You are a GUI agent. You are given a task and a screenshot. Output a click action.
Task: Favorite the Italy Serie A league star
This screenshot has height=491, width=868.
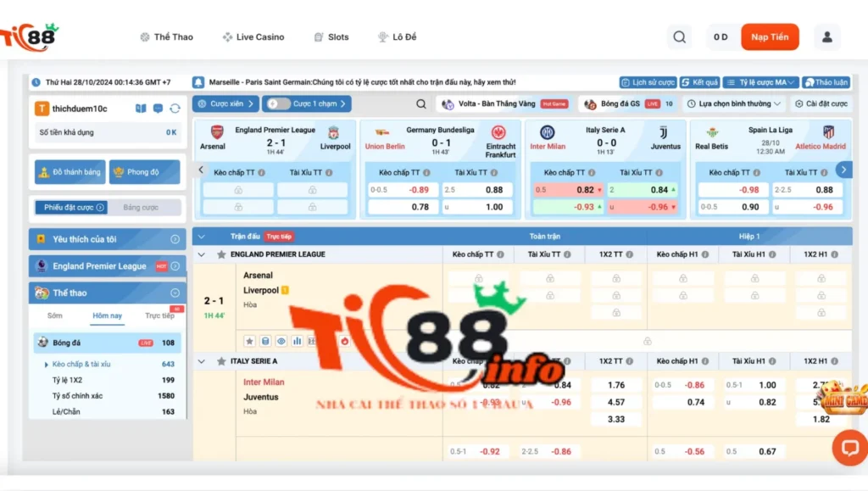click(221, 361)
